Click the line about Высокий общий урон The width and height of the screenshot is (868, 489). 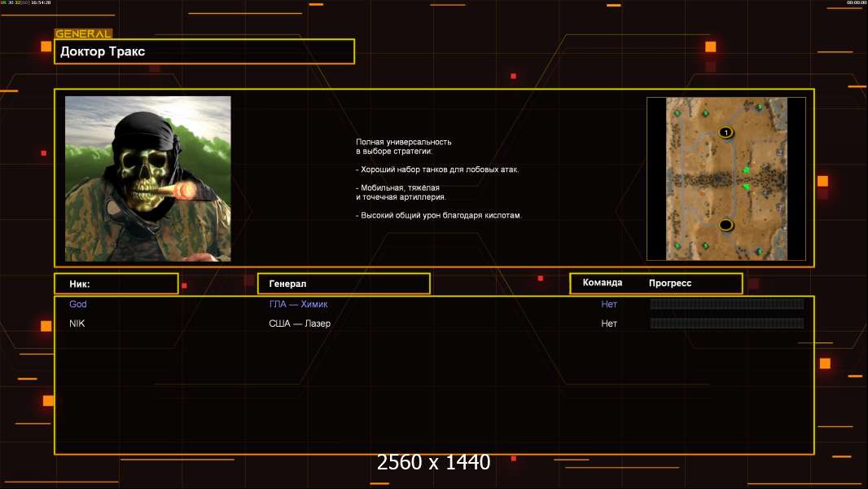coord(438,215)
